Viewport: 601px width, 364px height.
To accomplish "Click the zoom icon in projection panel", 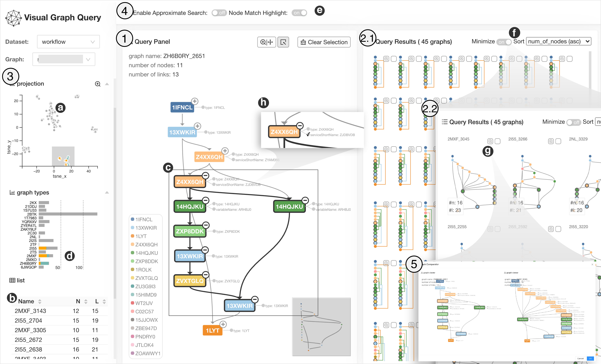I will 98,84.
